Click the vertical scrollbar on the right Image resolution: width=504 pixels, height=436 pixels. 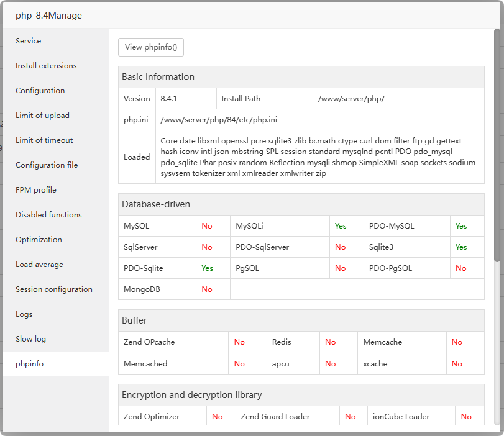497,144
